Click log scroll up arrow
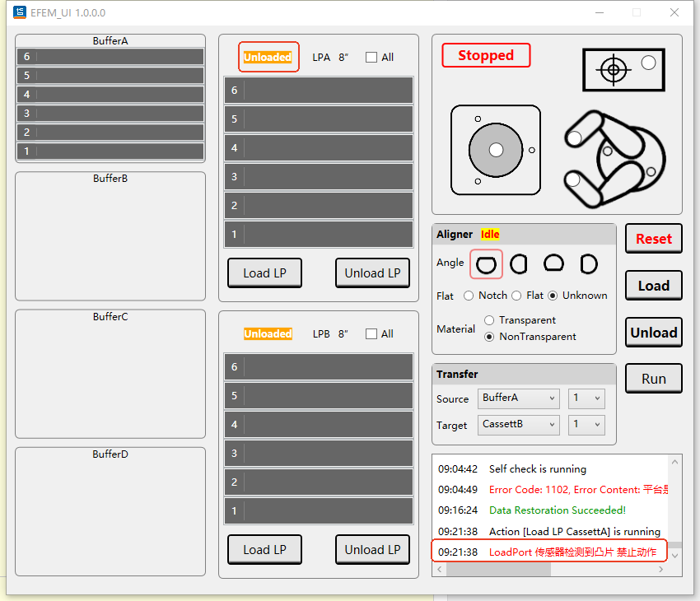The width and height of the screenshot is (700, 601). [675, 462]
